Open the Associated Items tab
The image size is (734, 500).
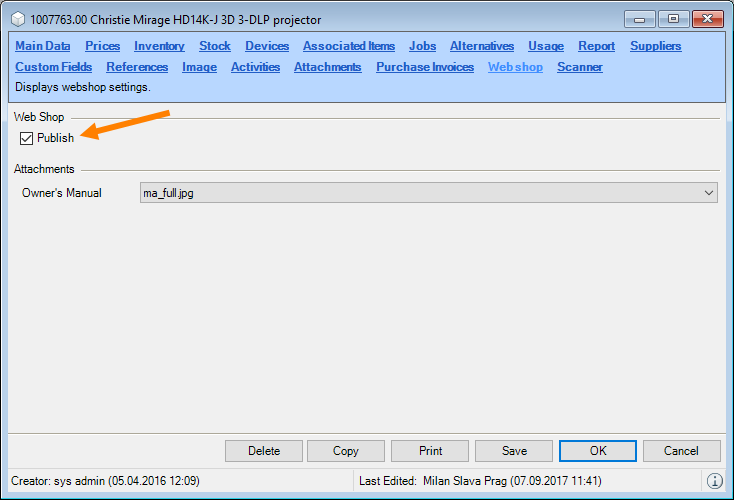click(x=349, y=46)
